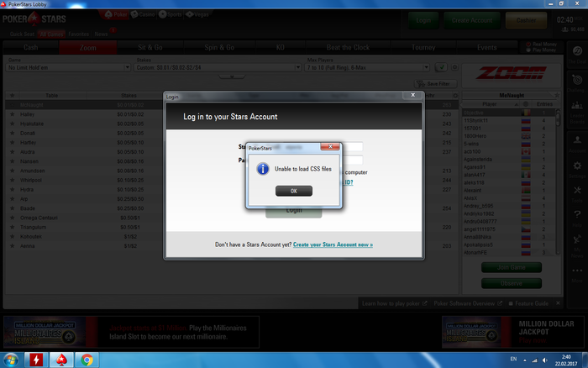
Task: Open Poker Software Overview link
Action: click(468, 303)
